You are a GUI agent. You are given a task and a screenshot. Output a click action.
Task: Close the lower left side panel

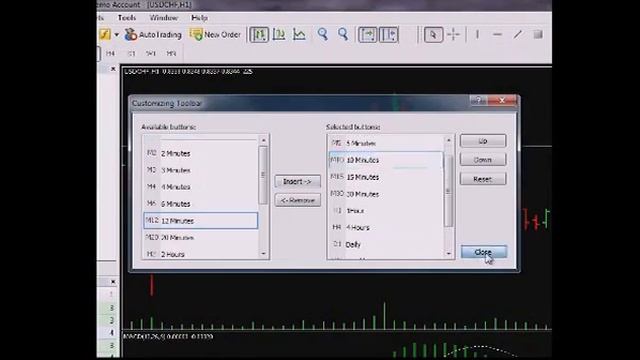point(113,282)
